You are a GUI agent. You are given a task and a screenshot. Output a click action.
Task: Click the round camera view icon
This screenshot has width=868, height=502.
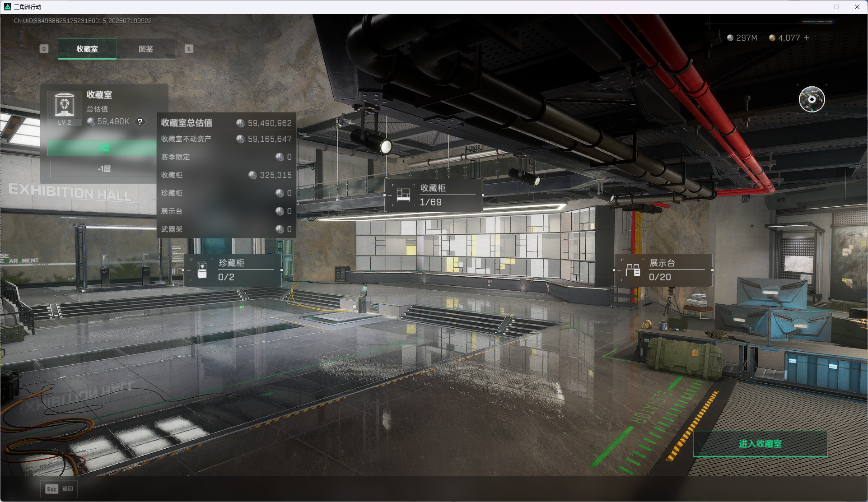point(812,99)
